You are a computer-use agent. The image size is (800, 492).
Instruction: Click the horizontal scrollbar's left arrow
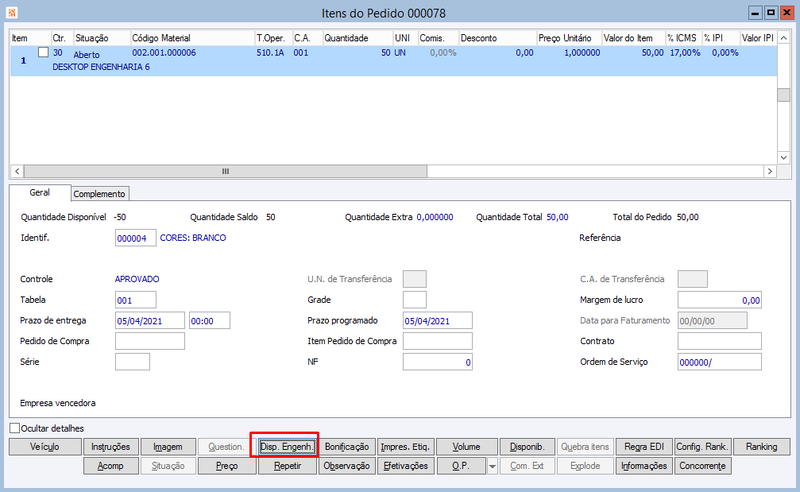(17, 171)
